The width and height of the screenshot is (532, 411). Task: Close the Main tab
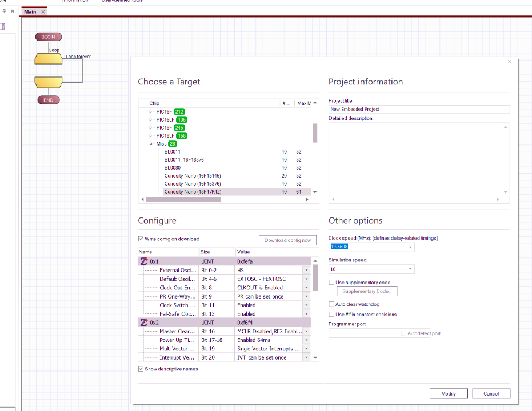[43, 12]
